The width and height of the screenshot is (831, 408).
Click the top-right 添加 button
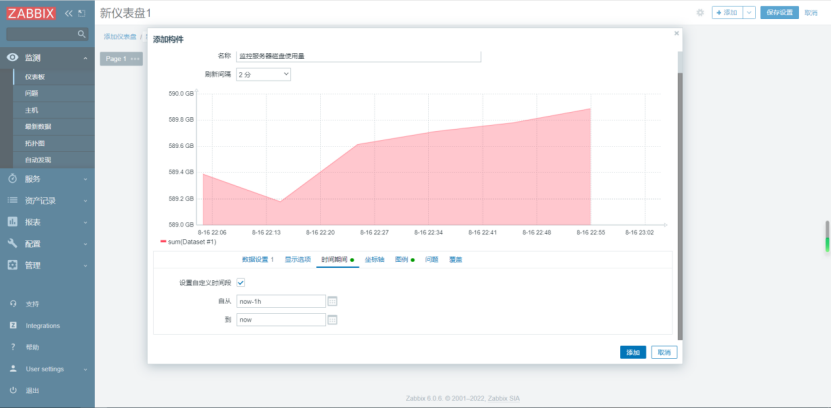pos(727,13)
